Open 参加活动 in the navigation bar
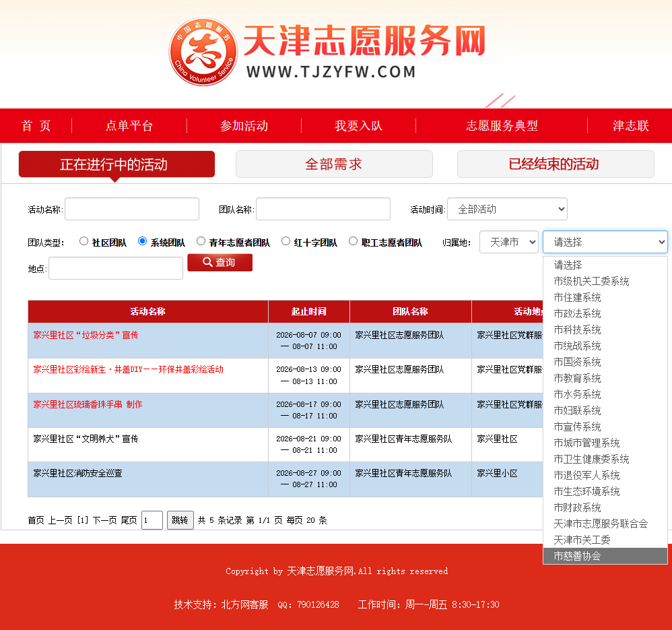The height and width of the screenshot is (630, 672). (x=244, y=125)
